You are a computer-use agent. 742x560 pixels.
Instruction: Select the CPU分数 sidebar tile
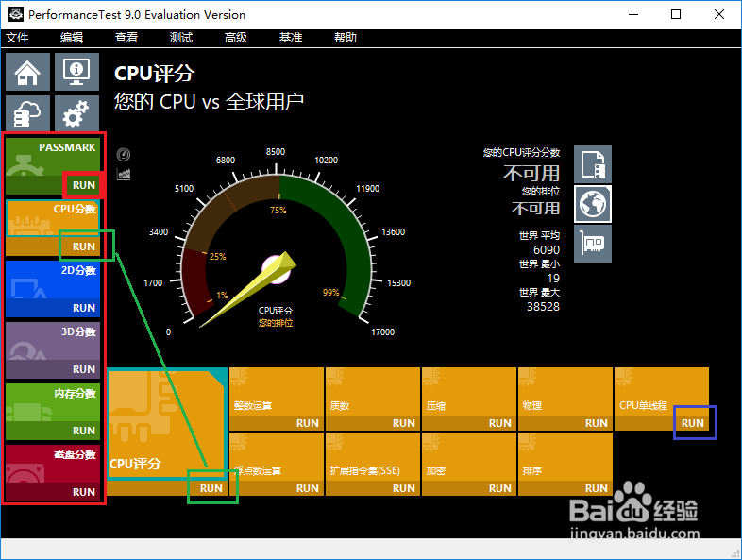click(x=53, y=219)
